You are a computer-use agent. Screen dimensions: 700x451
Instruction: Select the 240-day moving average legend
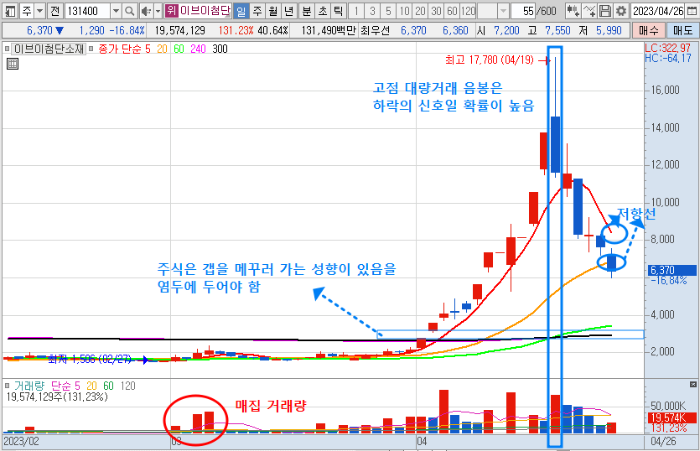point(198,49)
